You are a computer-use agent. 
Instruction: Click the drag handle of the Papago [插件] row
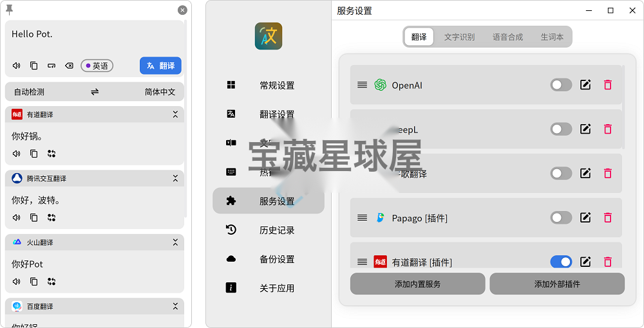[362, 218]
